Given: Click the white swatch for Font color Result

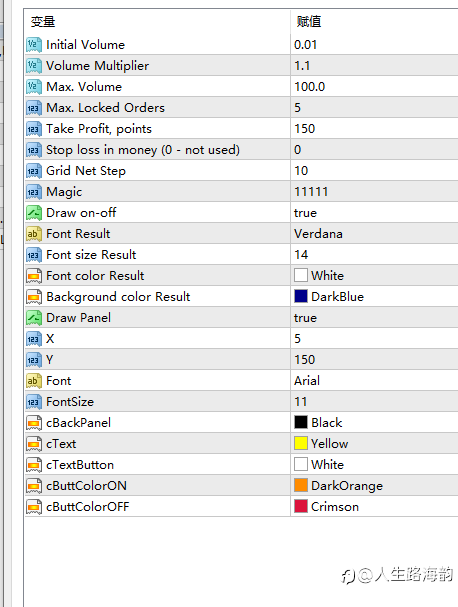Looking at the screenshot, I should (301, 275).
